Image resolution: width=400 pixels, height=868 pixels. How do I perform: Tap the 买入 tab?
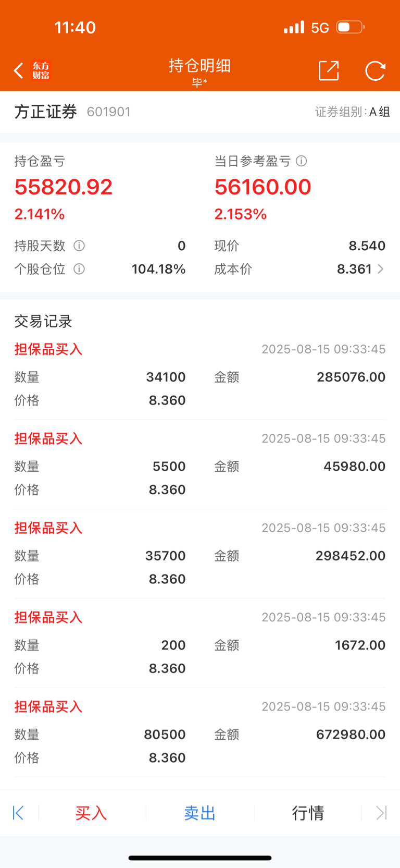91,813
